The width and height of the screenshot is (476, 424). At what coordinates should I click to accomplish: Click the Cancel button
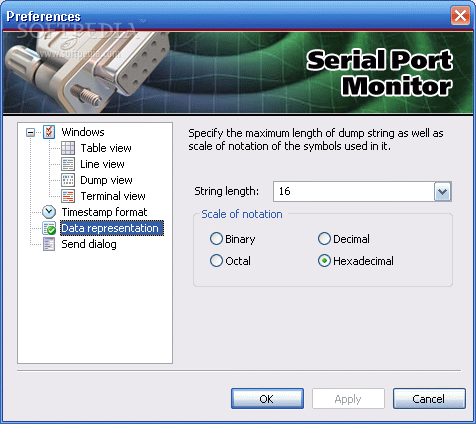pyautogui.click(x=429, y=399)
